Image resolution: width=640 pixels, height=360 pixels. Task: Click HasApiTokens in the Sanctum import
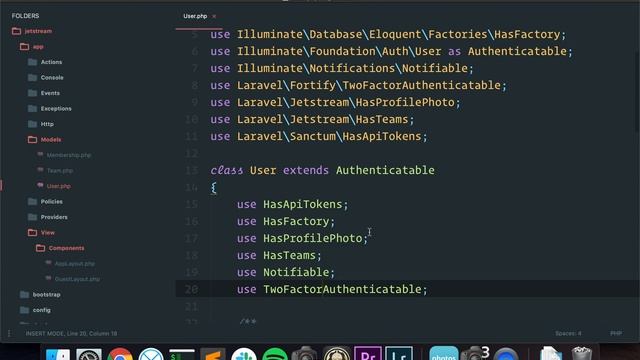[x=382, y=136]
